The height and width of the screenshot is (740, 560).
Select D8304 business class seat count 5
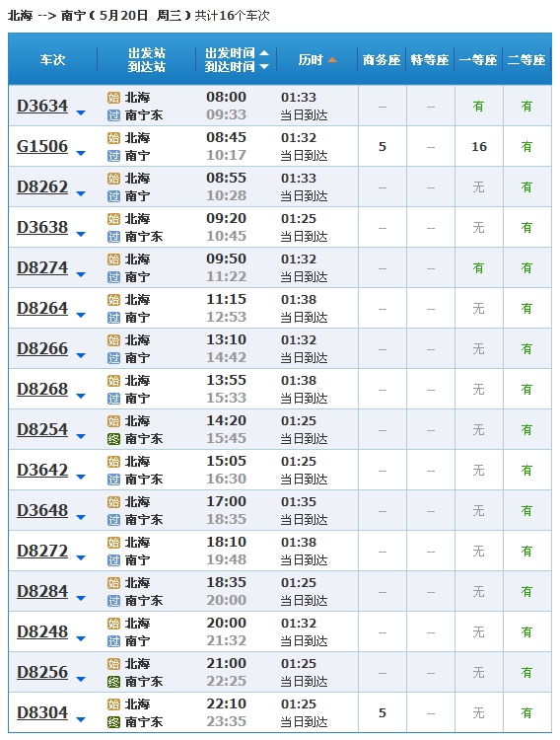tap(383, 713)
